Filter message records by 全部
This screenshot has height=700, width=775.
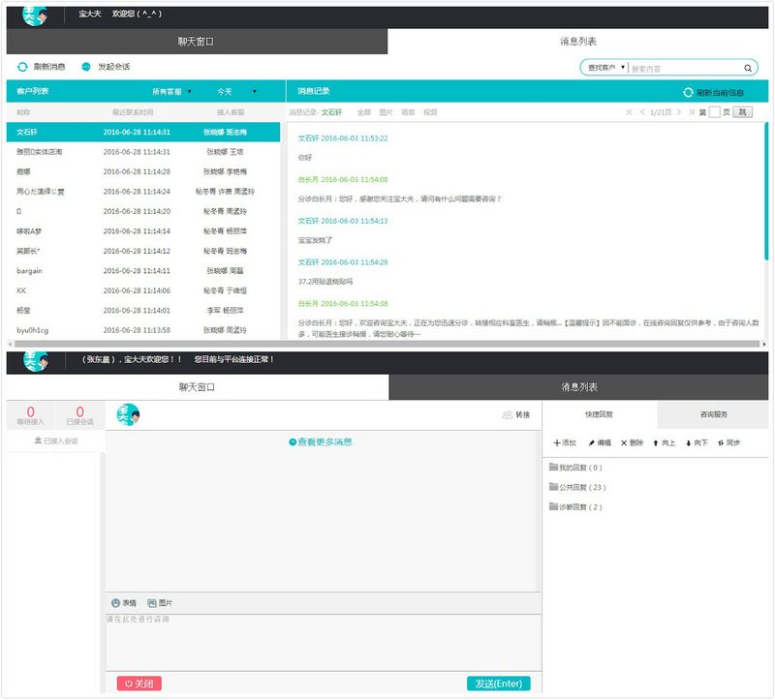pyautogui.click(x=364, y=112)
